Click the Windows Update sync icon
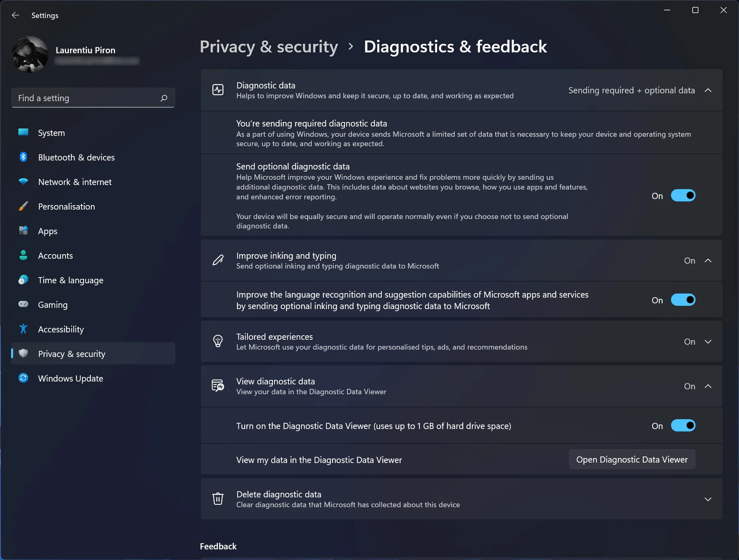 pyautogui.click(x=23, y=378)
